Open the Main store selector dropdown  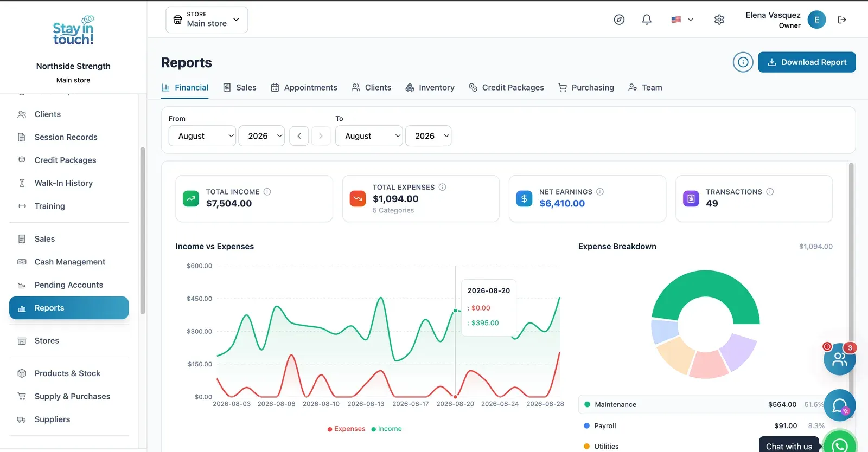[207, 20]
